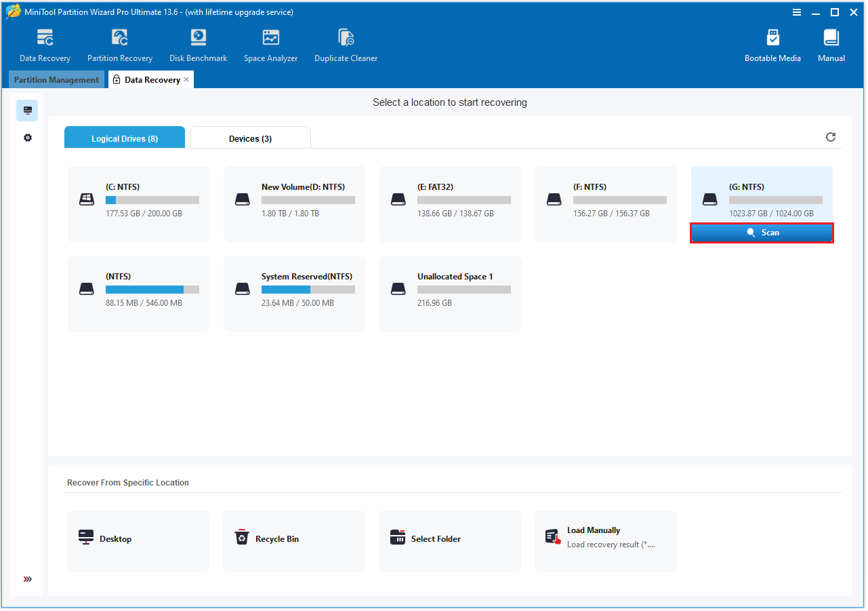Click the '1023.87 GB / 1024.00 GB' text
The image size is (868, 611).
click(771, 214)
